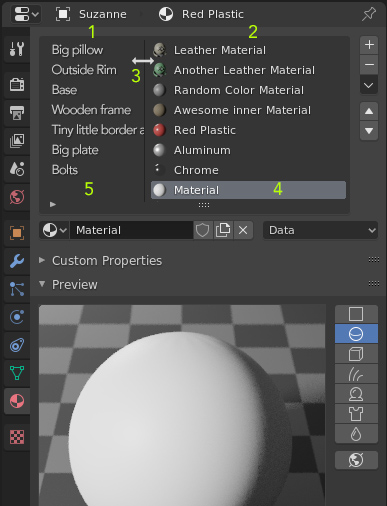Select Awesome inner Material slot

pyautogui.click(x=248, y=110)
